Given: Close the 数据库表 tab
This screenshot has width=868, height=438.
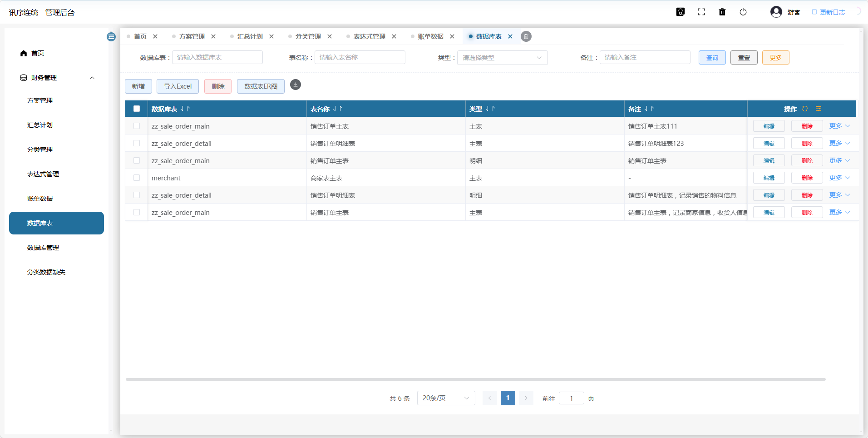Looking at the screenshot, I should pyautogui.click(x=510, y=36).
